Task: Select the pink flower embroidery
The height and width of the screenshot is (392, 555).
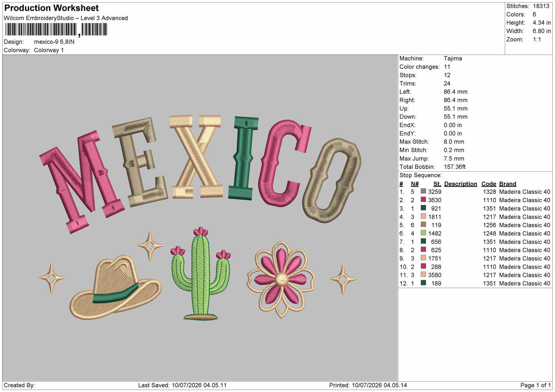Action: coord(281,279)
